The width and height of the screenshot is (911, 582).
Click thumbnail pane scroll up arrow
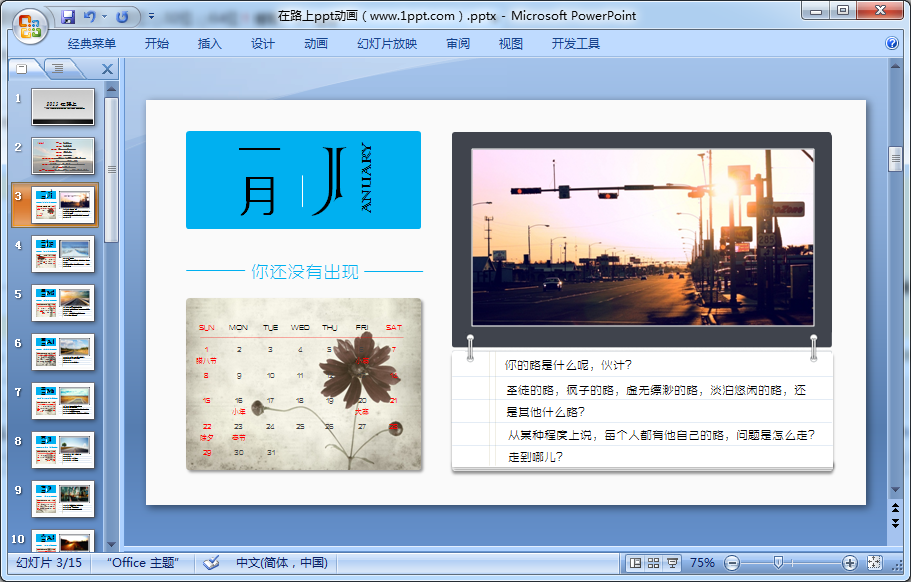[112, 89]
